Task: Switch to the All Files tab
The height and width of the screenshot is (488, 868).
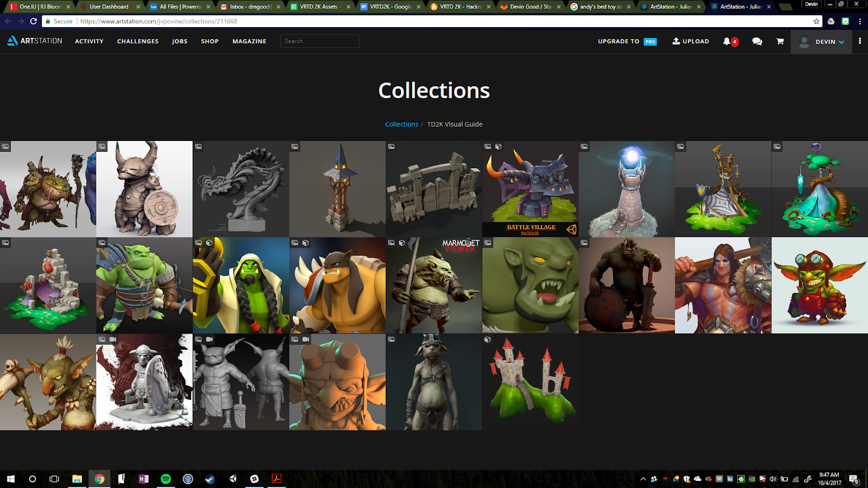Action: pyautogui.click(x=180, y=7)
